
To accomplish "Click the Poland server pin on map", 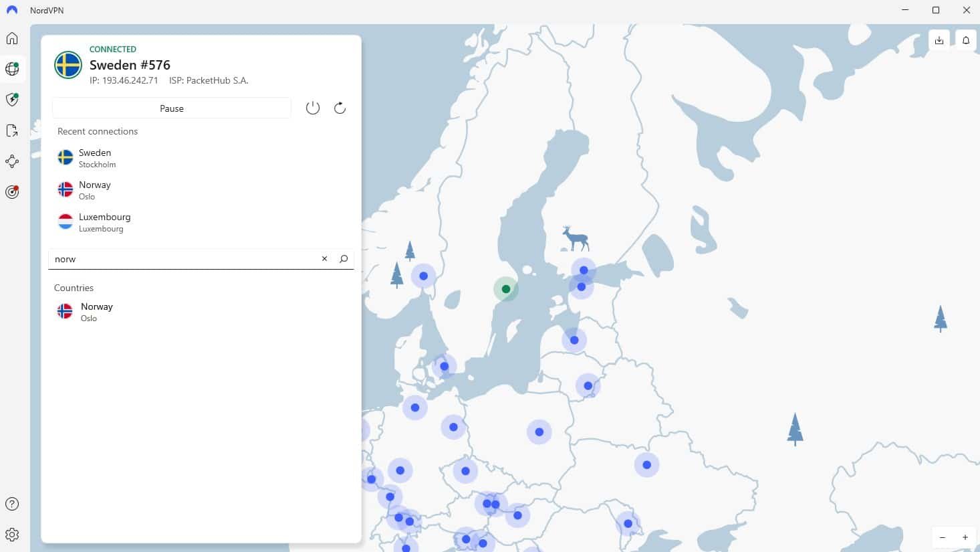I will point(539,432).
